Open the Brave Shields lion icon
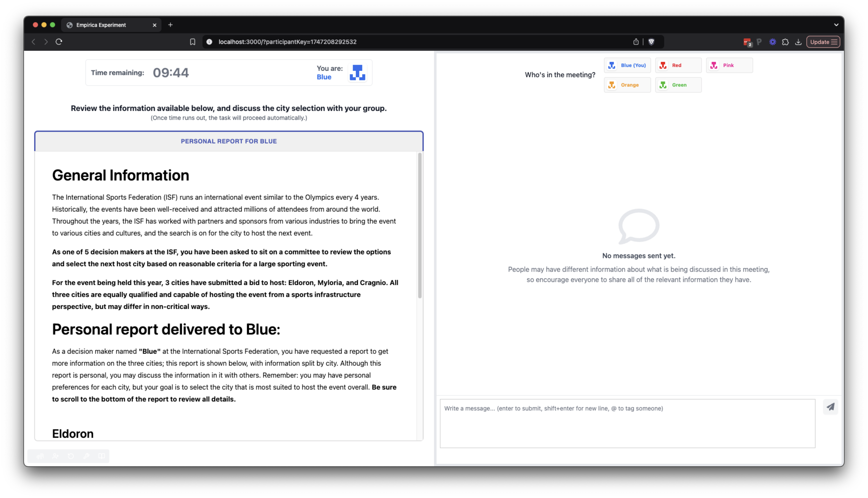Image resolution: width=868 pixels, height=498 pixels. pyautogui.click(x=651, y=42)
